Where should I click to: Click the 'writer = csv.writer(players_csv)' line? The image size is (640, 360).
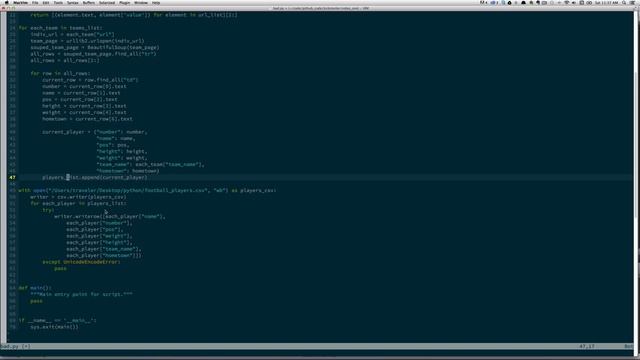pyautogui.click(x=78, y=197)
